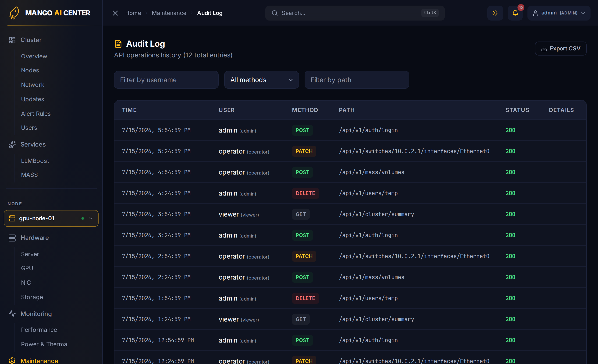
Task: Click the STATUS column header
Action: (x=517, y=110)
